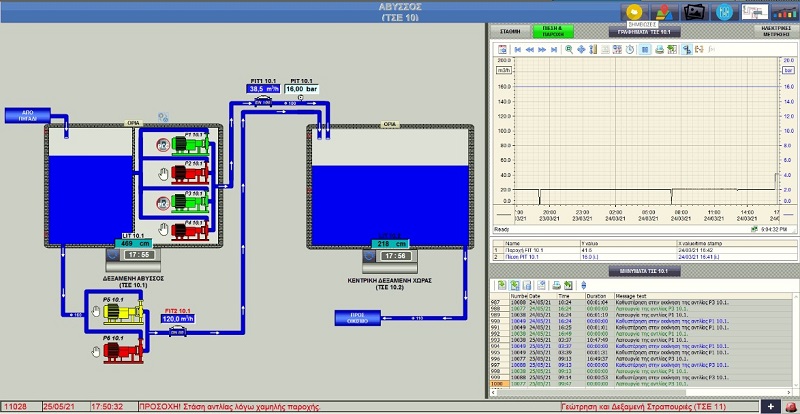The width and height of the screenshot is (800, 414).
Task: Click the up-down sort arrows in messages toolbar
Action: (x=583, y=285)
